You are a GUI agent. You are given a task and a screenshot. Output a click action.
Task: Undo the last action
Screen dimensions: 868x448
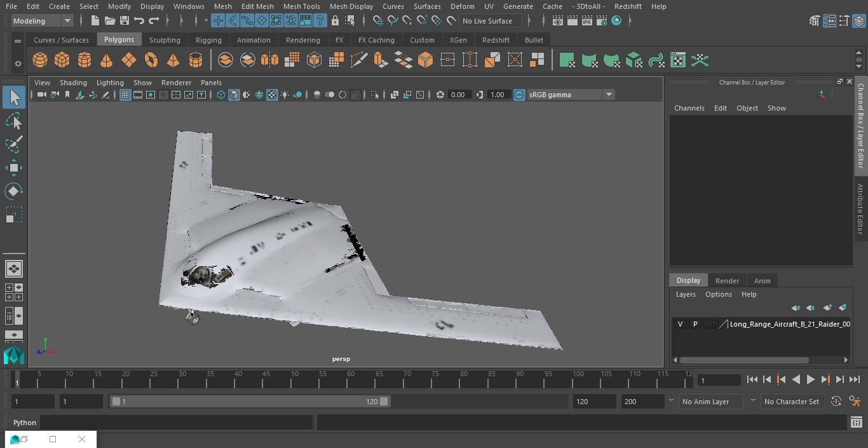[x=139, y=21]
